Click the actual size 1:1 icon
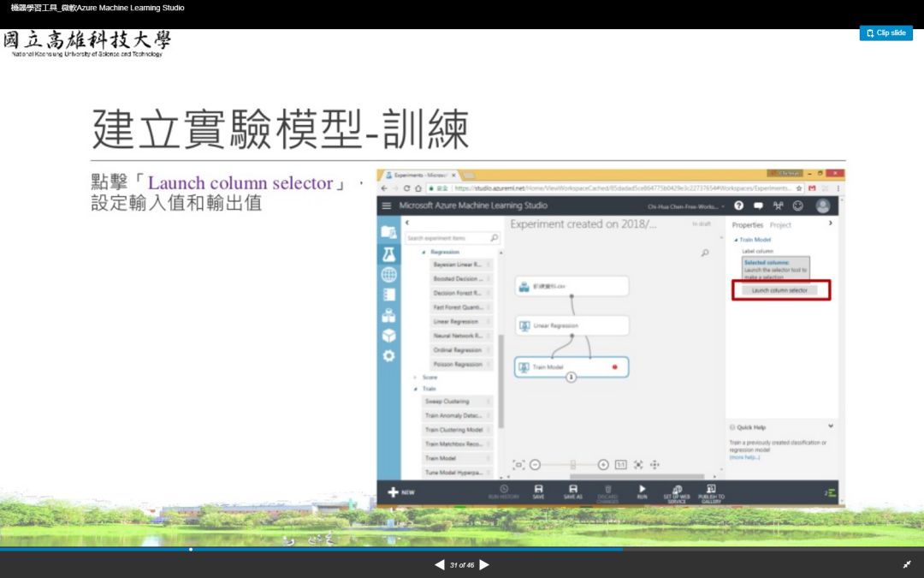 click(621, 465)
